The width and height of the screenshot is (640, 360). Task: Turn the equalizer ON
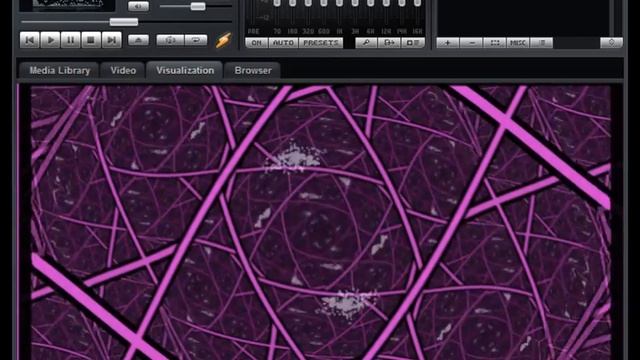click(x=256, y=43)
